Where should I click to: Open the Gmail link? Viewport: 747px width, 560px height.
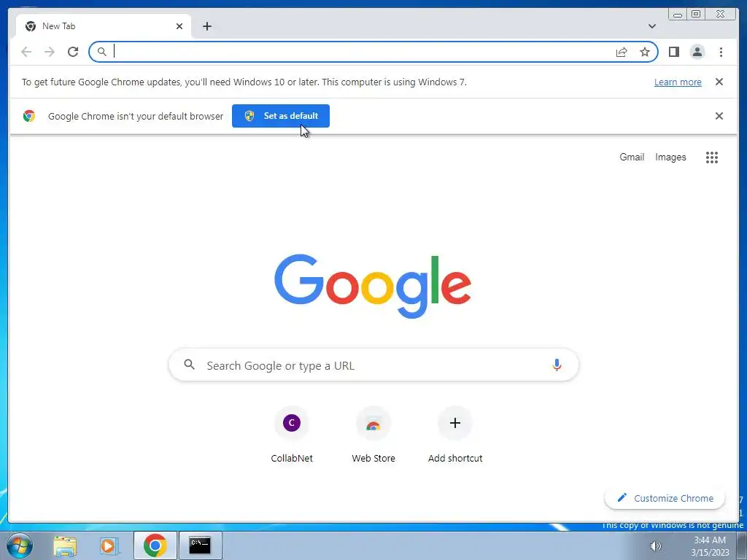(632, 157)
